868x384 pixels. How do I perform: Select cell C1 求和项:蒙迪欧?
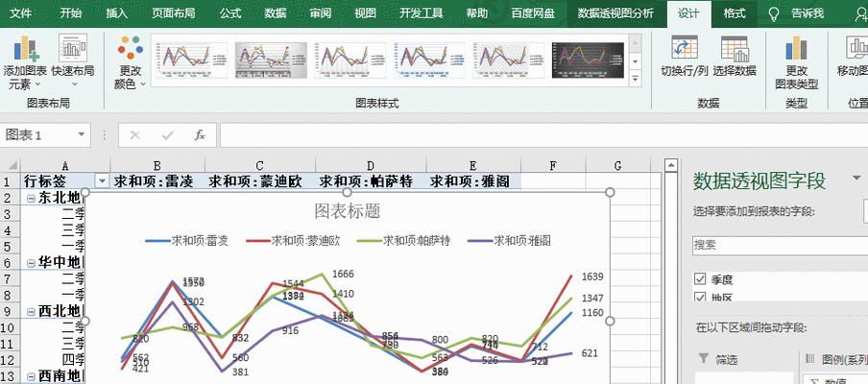tap(260, 180)
